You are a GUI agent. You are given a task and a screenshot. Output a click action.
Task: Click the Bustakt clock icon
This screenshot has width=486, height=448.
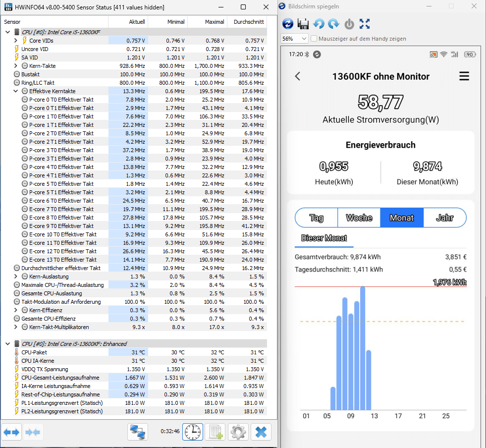pos(17,74)
